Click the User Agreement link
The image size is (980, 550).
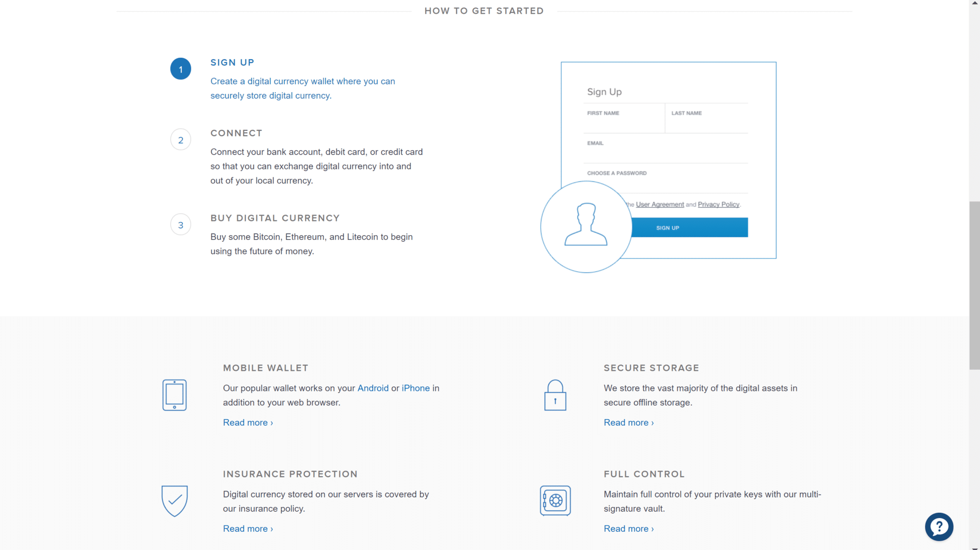click(659, 204)
